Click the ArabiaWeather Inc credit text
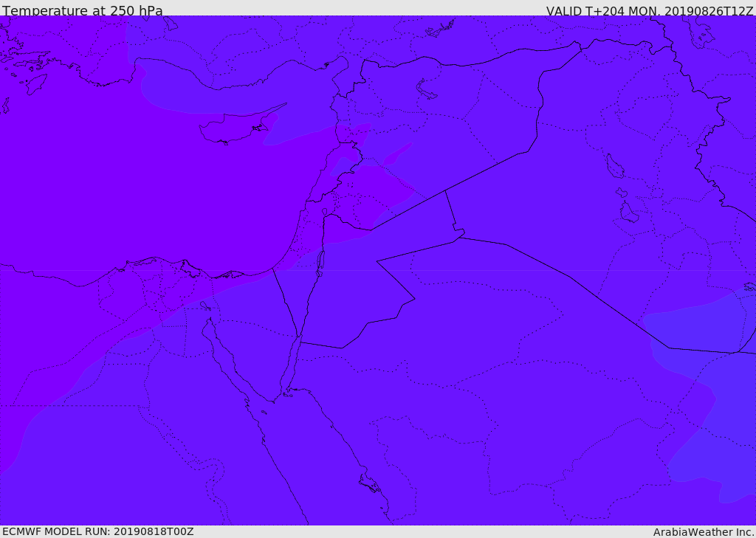 pos(704,532)
